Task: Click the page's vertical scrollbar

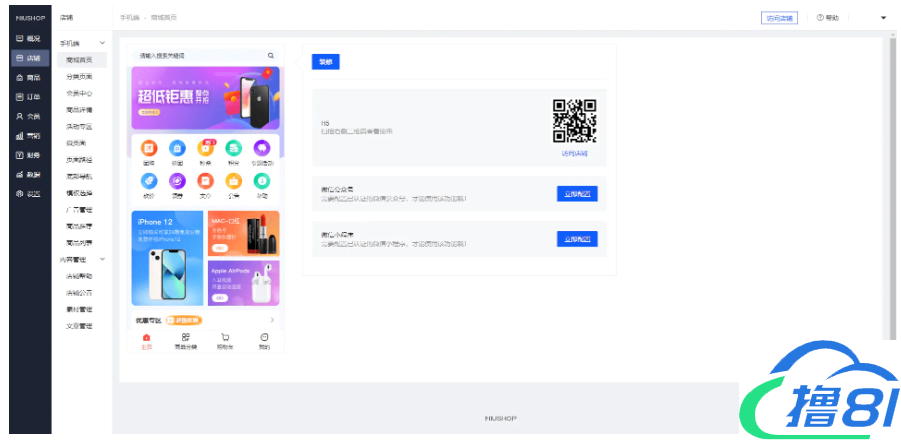Action: click(x=891, y=190)
